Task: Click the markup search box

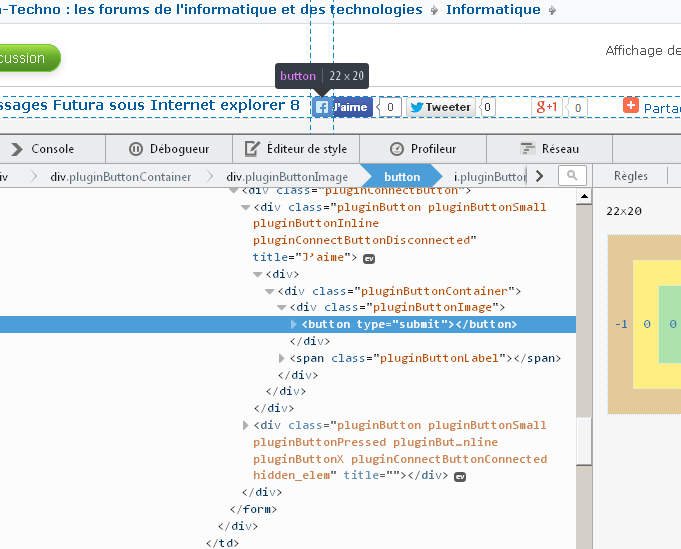Action: [x=572, y=175]
